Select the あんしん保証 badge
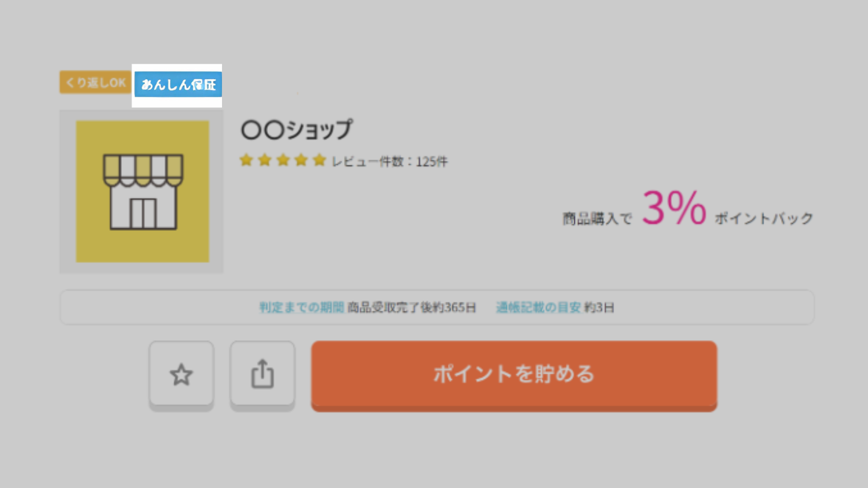 pos(178,85)
